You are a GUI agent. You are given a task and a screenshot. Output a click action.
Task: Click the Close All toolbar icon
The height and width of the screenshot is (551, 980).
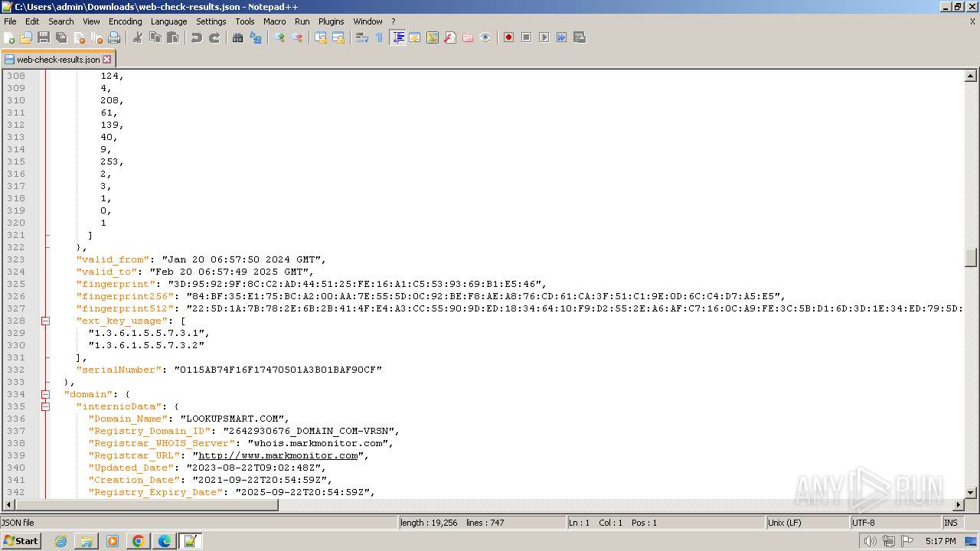tap(96, 37)
